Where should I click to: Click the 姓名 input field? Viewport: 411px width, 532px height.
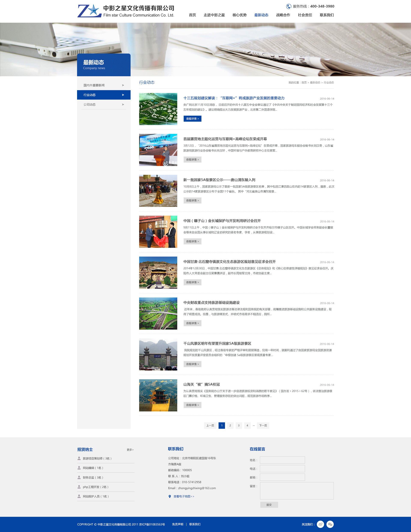coord(282,460)
